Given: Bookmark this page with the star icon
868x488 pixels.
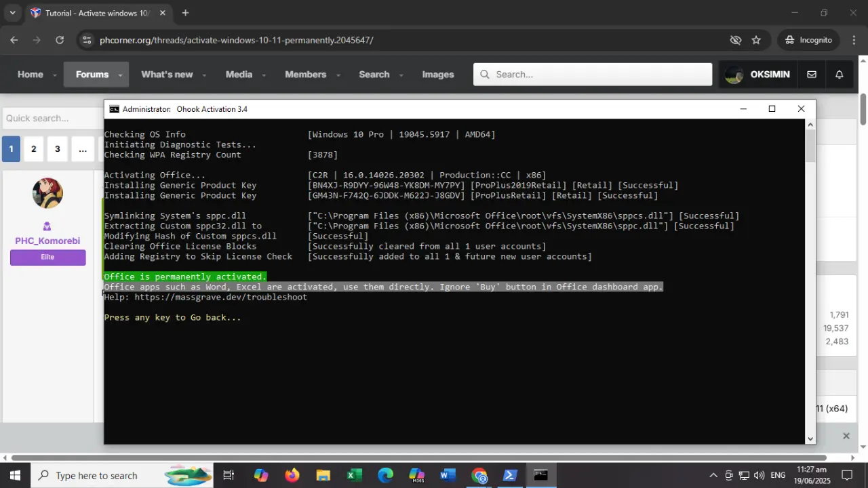Looking at the screenshot, I should 756,40.
